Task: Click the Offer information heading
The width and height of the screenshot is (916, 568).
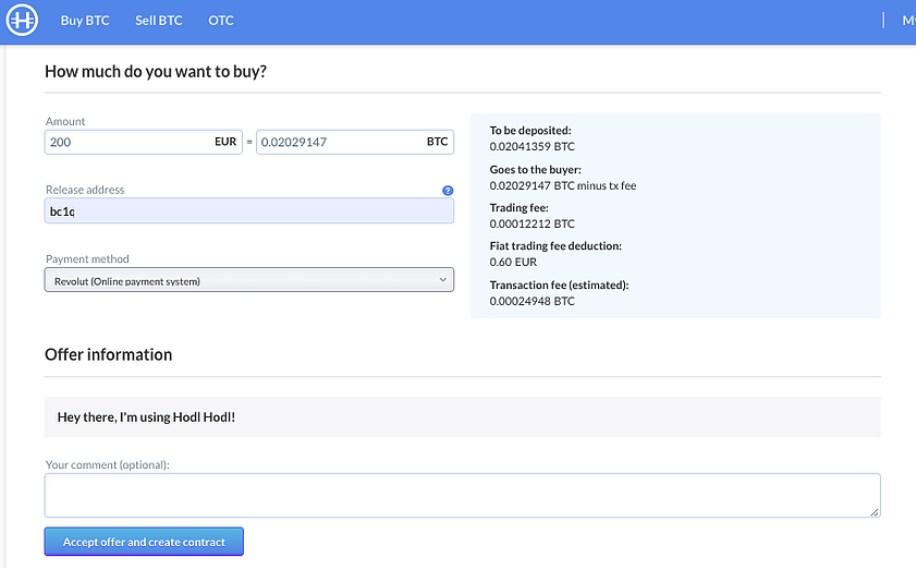Action: [109, 355]
